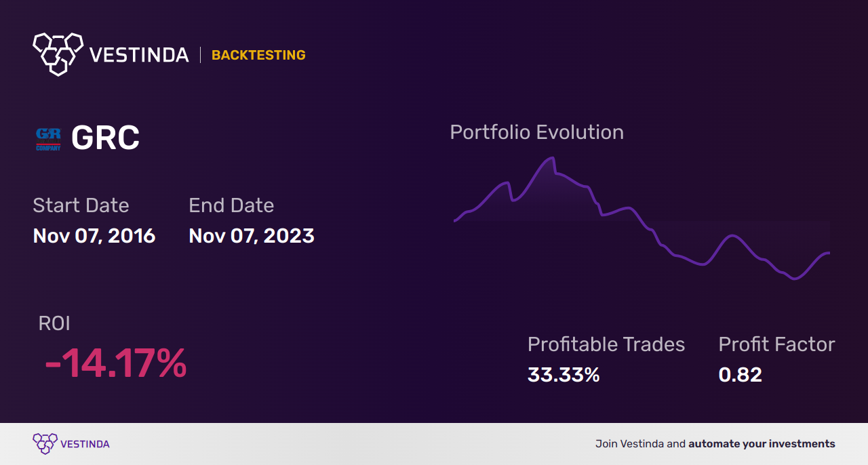This screenshot has width=868, height=465.
Task: Click the purple Vestinda logo in footer
Action: (x=45, y=444)
